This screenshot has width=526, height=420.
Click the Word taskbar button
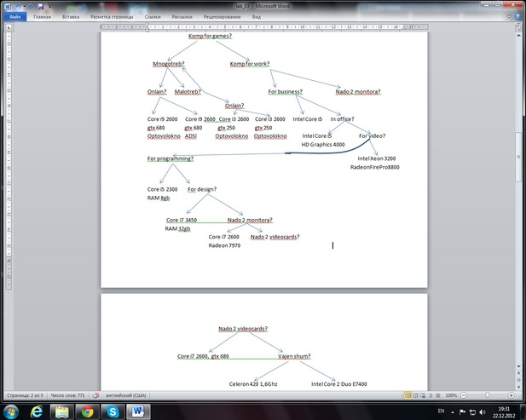tap(138, 411)
